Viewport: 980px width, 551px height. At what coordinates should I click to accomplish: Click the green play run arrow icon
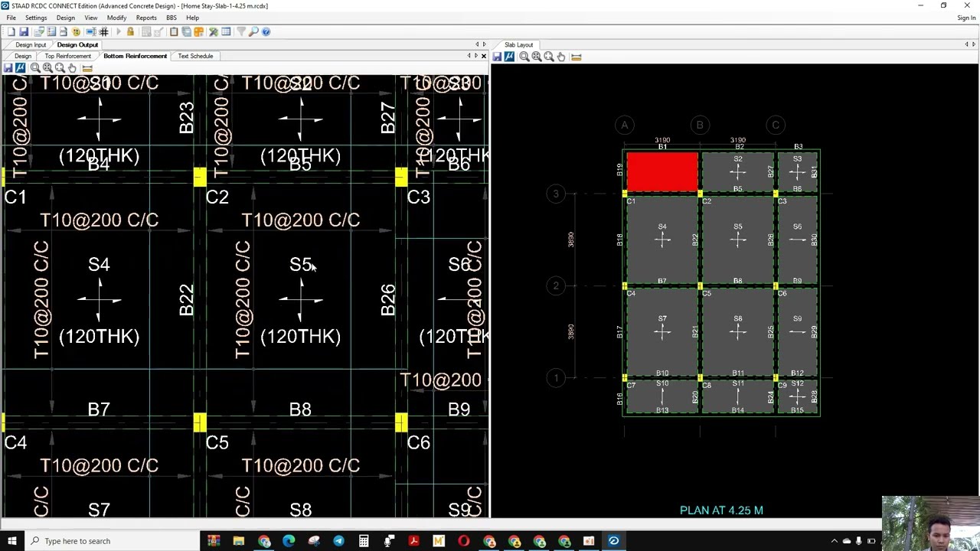pyautogui.click(x=119, y=31)
